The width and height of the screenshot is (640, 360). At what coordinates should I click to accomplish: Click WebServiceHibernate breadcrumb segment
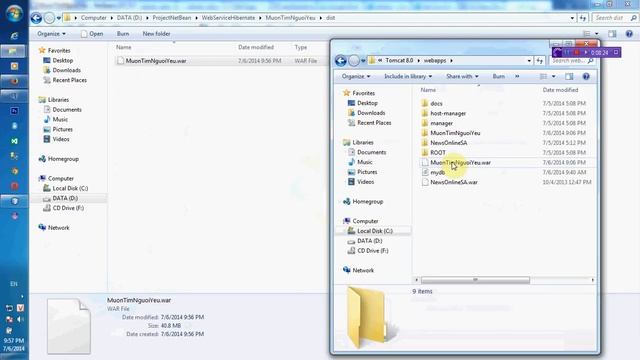(228, 18)
